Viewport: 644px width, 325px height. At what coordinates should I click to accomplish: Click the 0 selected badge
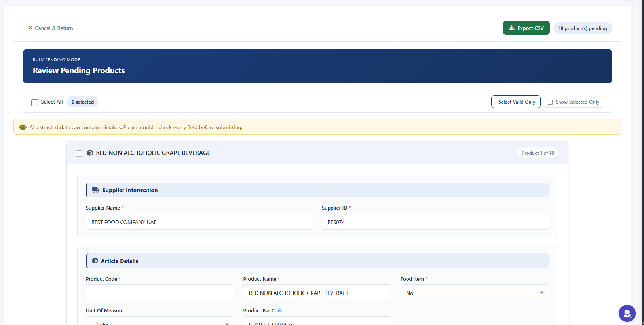[x=83, y=102]
